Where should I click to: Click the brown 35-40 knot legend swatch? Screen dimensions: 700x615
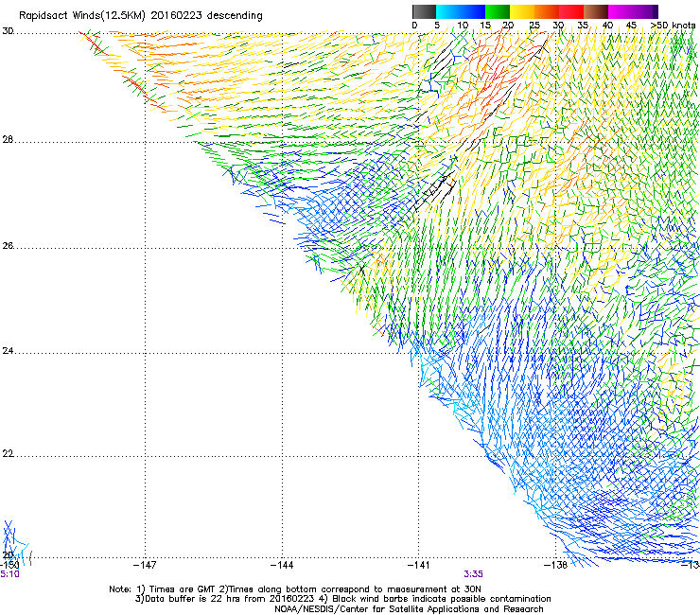point(596,11)
